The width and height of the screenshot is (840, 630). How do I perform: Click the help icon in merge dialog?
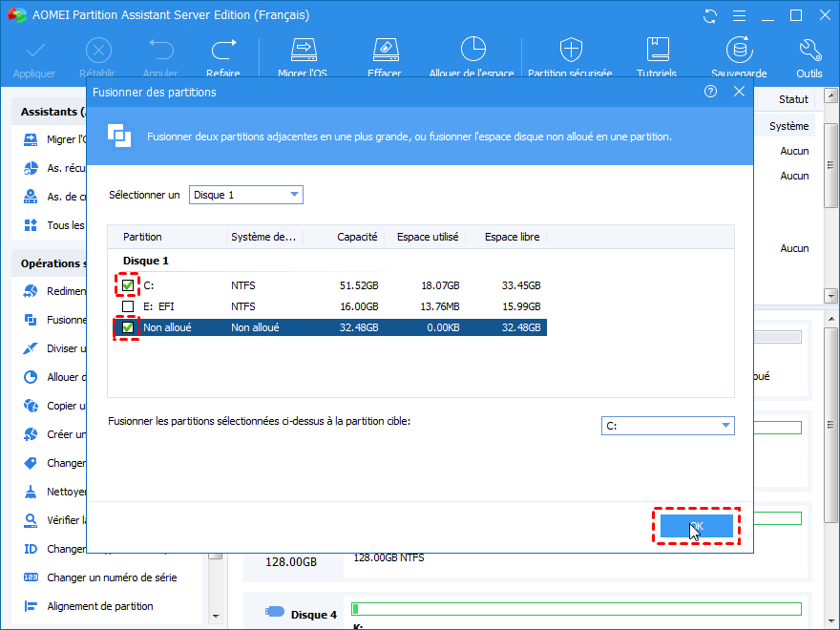710,92
